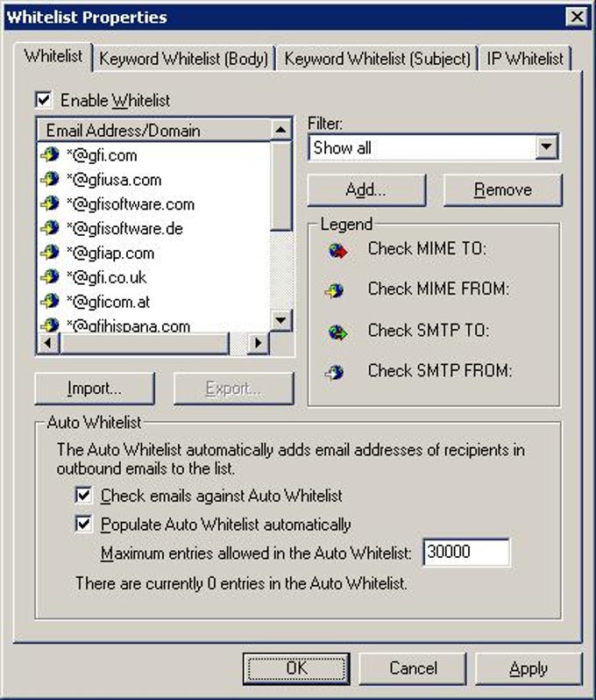Click the list's scroll left arrow
Viewport: 596px width, 700px height.
(47, 343)
